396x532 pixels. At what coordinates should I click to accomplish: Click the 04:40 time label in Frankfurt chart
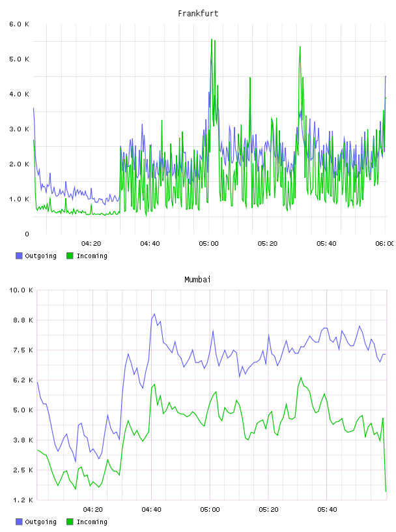[150, 244]
